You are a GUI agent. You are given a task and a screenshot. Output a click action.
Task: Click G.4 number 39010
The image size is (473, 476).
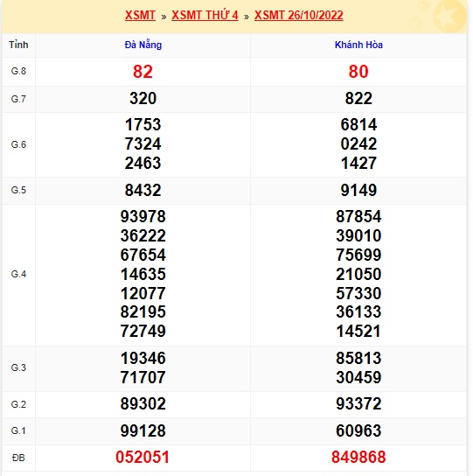[358, 235]
